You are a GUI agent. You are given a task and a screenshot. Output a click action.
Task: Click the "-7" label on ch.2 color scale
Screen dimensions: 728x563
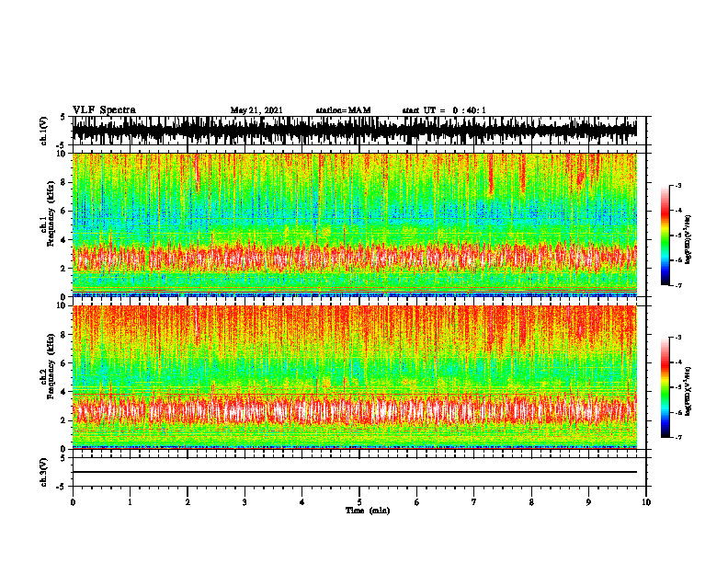coord(678,437)
